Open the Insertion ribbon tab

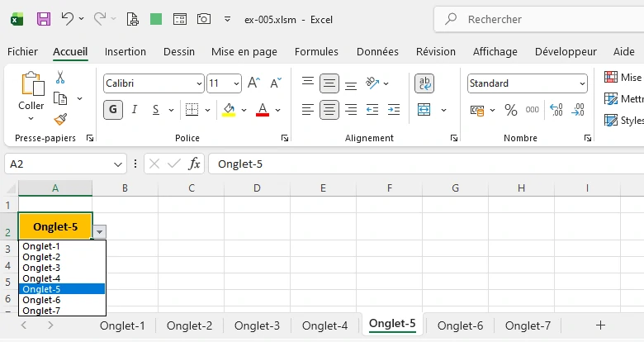pos(125,51)
